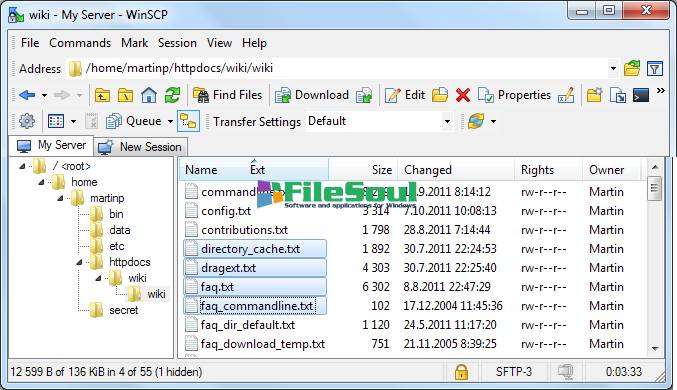This screenshot has height=390, width=677.
Task: Click the Download button
Action: (x=312, y=95)
